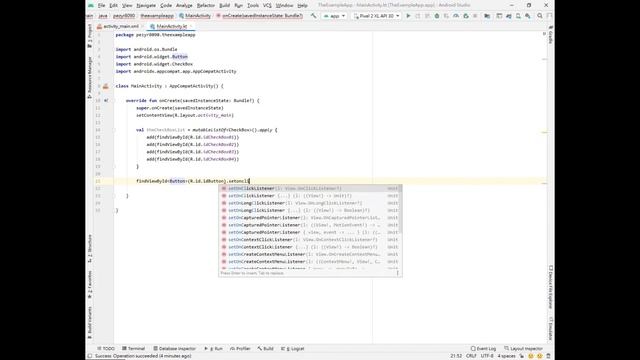Click the java breadcrumb

tap(103, 16)
